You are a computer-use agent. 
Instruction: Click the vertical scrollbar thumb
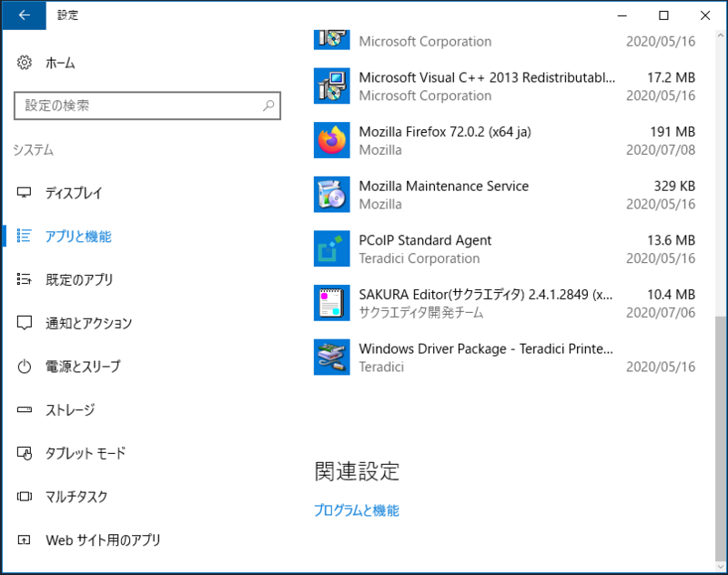(720, 439)
